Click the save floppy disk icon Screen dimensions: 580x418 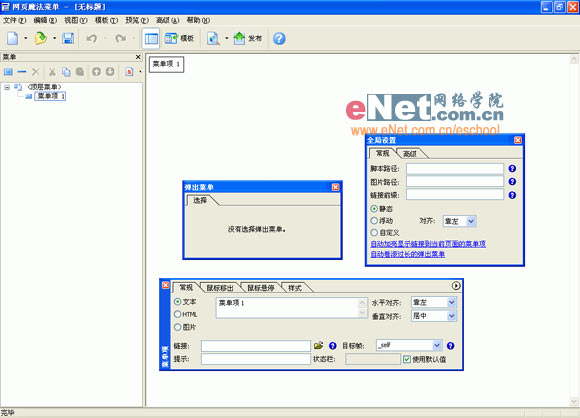coord(68,38)
